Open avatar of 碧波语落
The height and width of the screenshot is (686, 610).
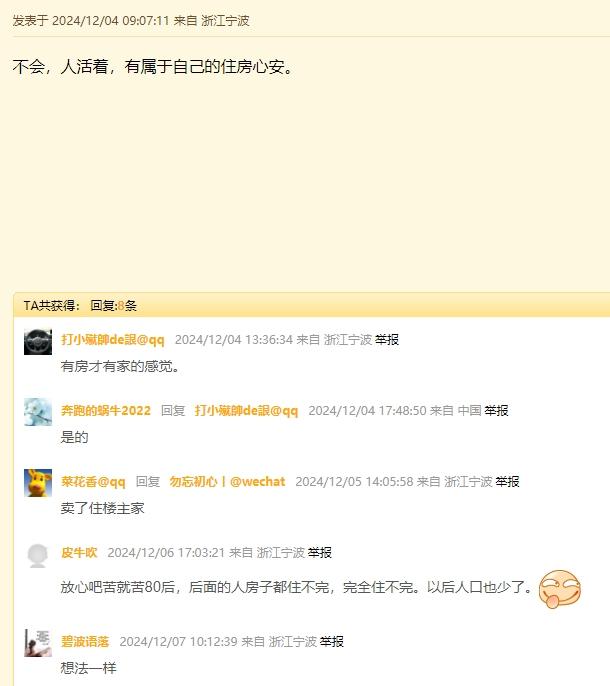click(38, 643)
